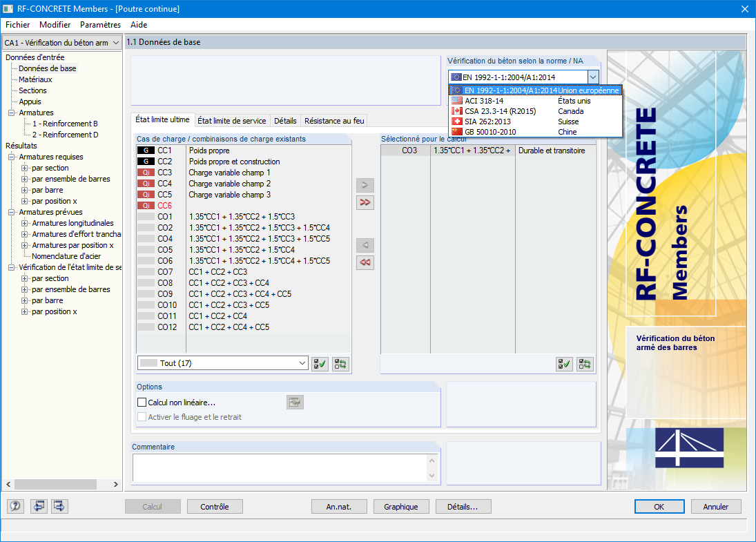Click the Graphique button
This screenshot has width=756, height=542.
(400, 507)
